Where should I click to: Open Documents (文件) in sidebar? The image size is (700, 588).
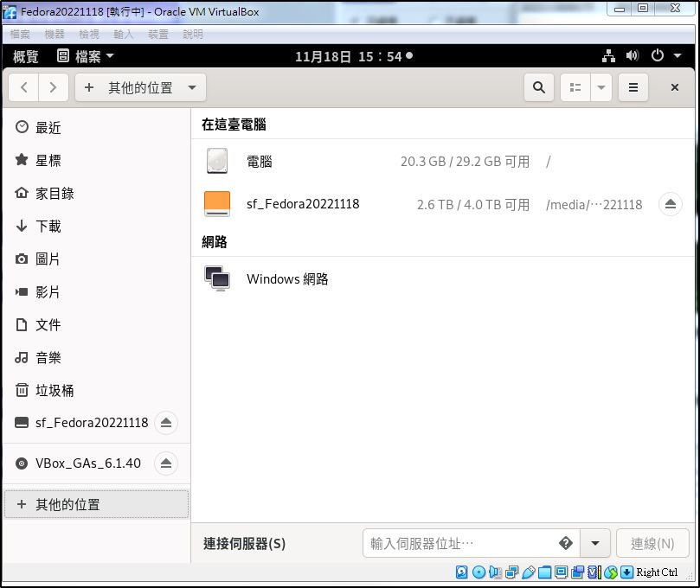(x=96, y=325)
